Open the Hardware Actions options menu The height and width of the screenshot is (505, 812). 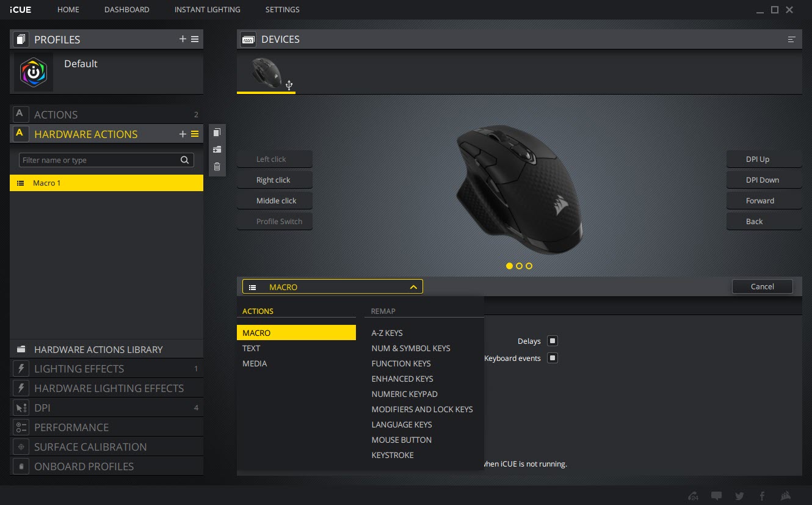click(195, 134)
